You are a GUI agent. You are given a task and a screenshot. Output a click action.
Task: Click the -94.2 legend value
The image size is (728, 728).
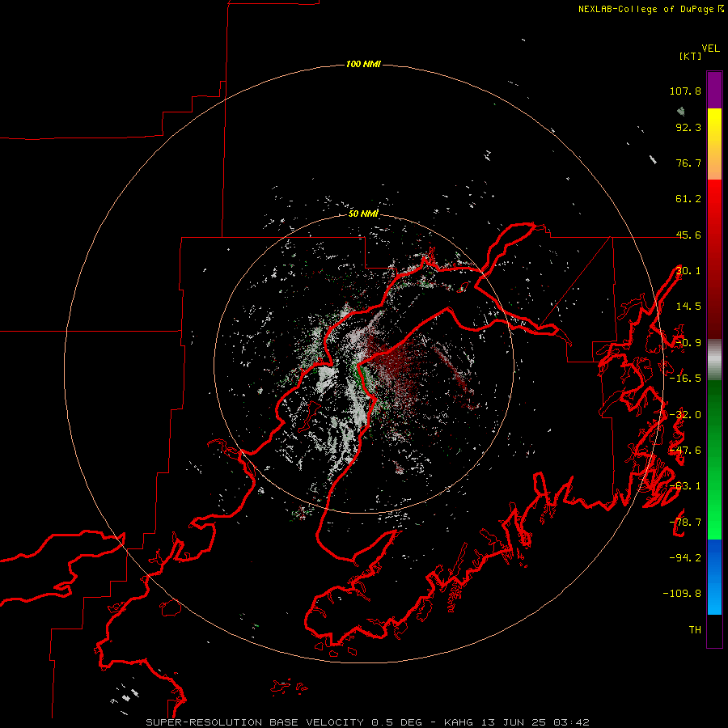tap(685, 558)
